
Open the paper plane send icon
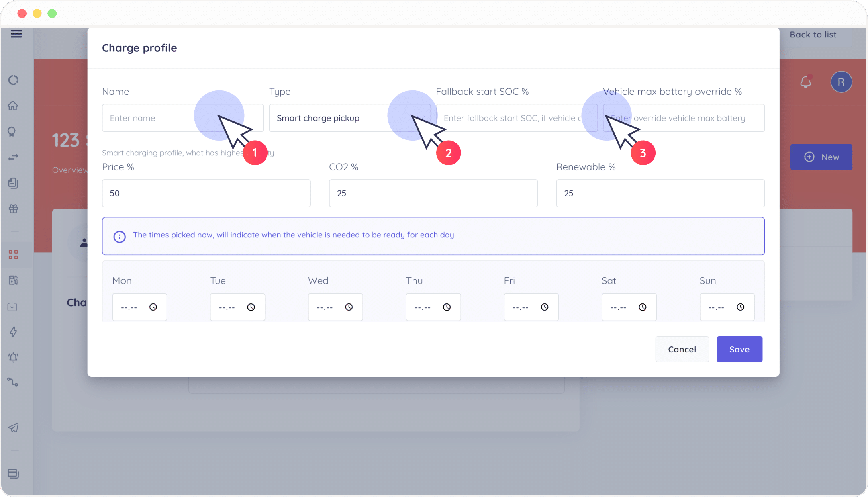pos(14,427)
